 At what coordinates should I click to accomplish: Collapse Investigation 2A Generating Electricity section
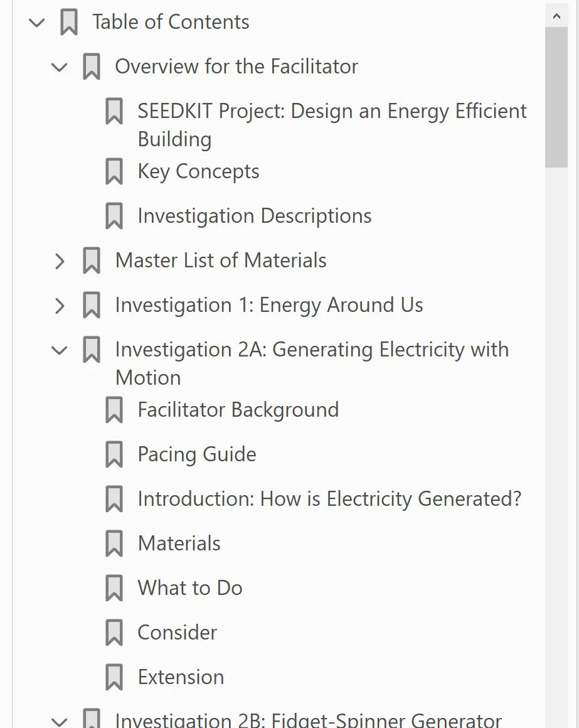[60, 350]
